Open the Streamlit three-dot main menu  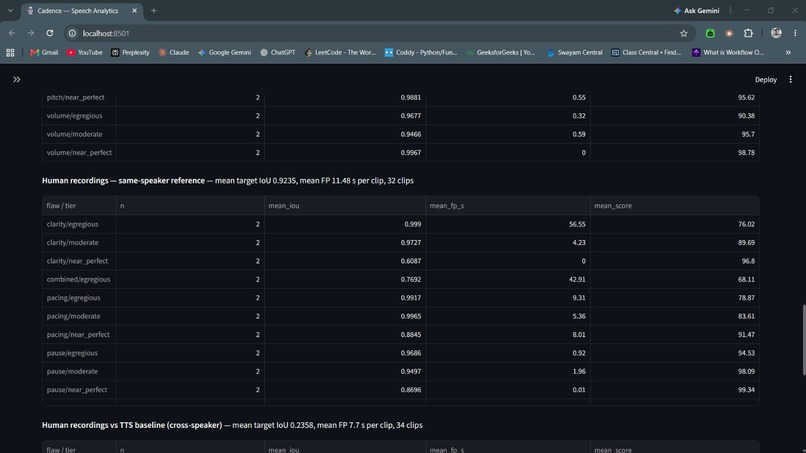coord(791,80)
